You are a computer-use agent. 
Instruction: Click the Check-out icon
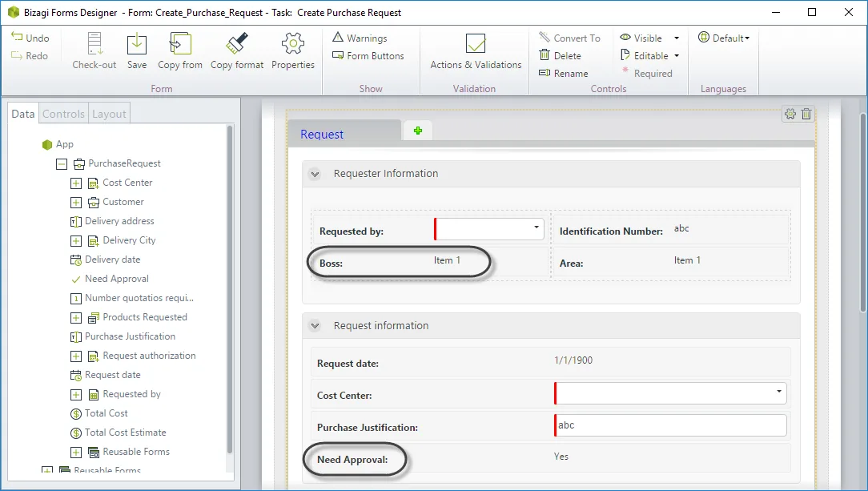point(94,44)
